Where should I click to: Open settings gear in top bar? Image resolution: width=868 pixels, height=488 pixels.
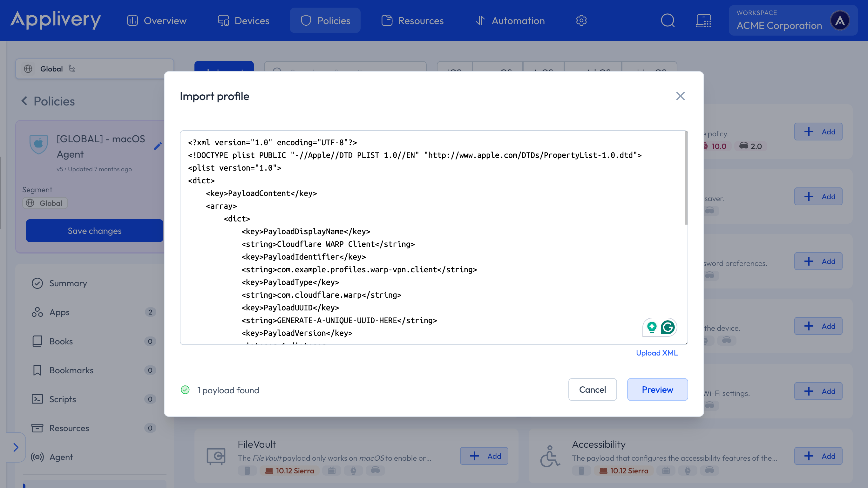click(581, 21)
